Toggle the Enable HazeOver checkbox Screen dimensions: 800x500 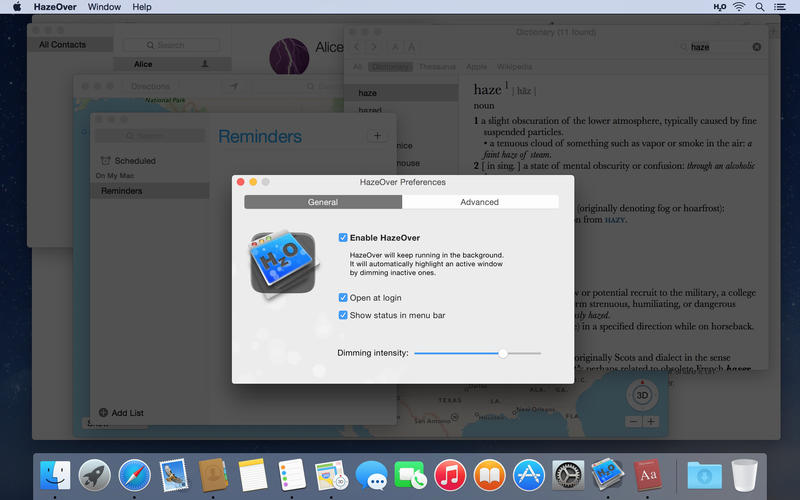click(343, 238)
